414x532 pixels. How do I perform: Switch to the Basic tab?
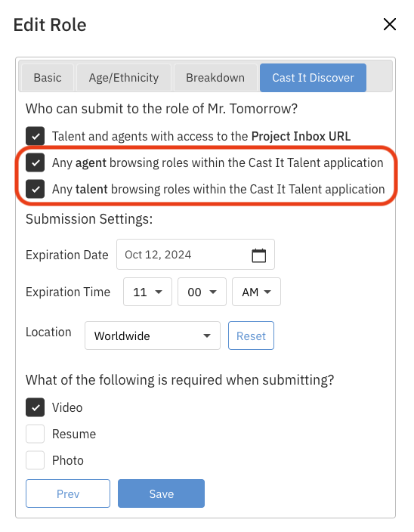(x=48, y=78)
